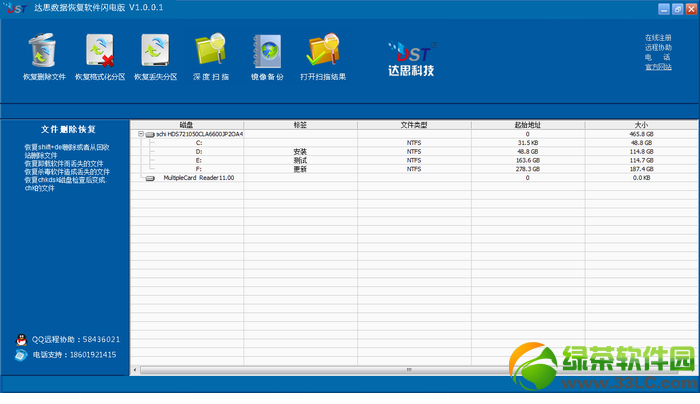The height and width of the screenshot is (404, 700).
Task: Click the 文件类型 column header
Action: [414, 125]
